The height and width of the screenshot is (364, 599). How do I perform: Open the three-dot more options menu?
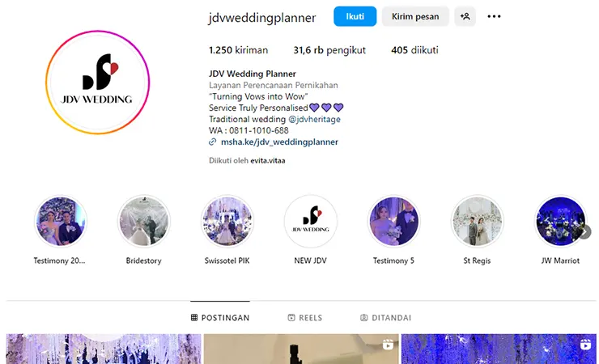(x=494, y=16)
